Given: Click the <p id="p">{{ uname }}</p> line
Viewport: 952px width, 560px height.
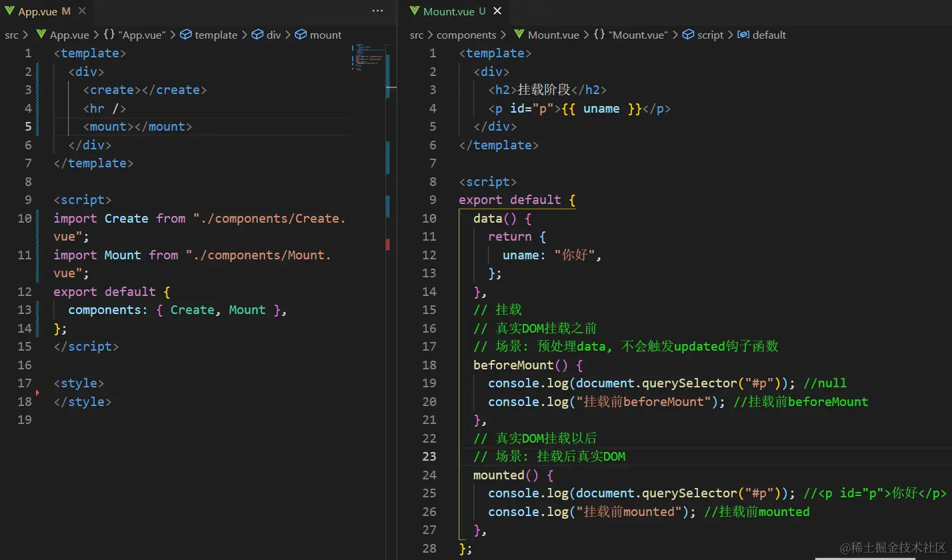Looking at the screenshot, I should click(x=579, y=108).
